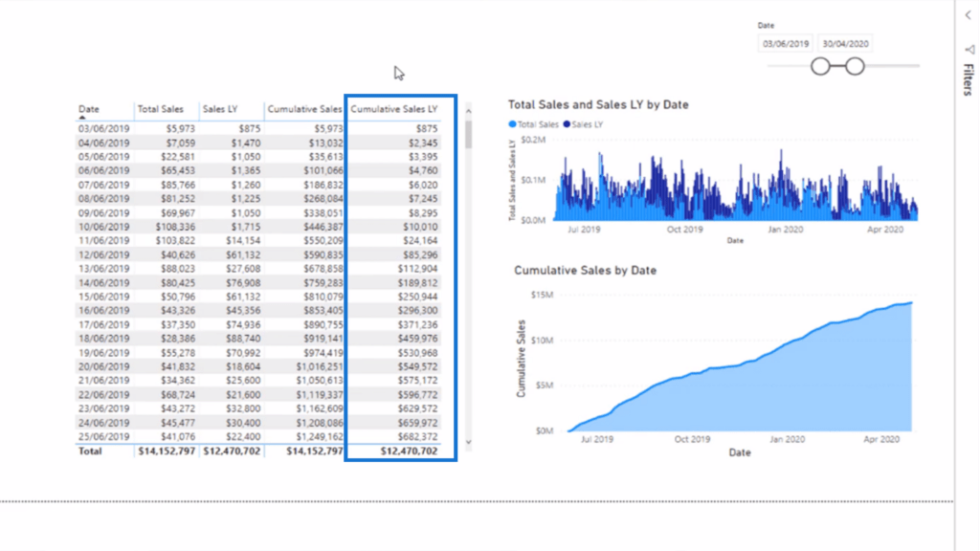Click the Cumulative Sales by Date chart title
The width and height of the screenshot is (980, 551).
(585, 271)
